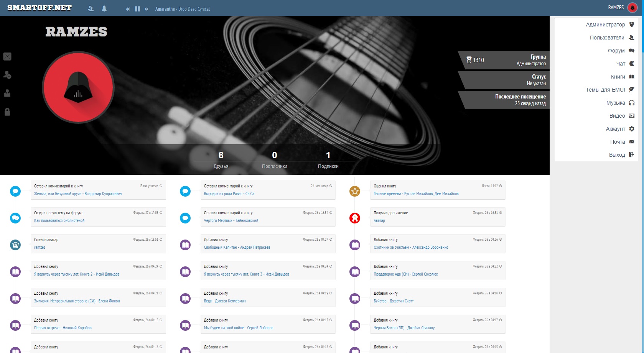
Task: Click book icon beside Я вернусь... Книга 2
Action: tap(15, 271)
